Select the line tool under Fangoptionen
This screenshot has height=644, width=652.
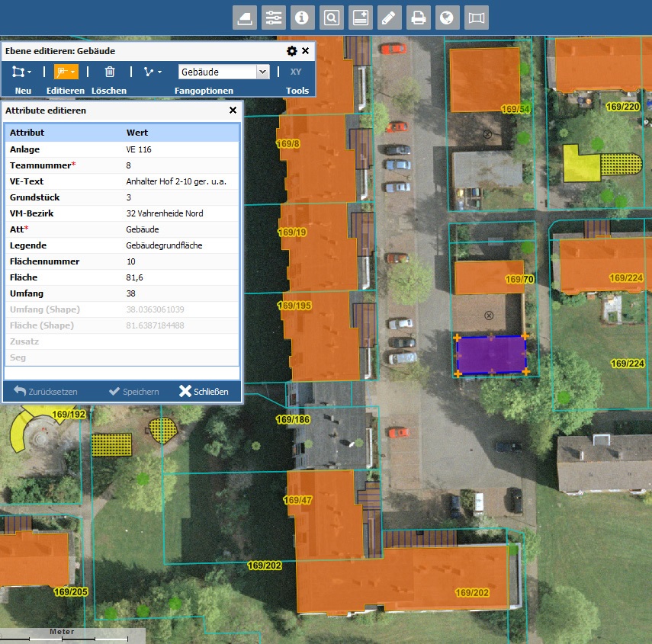tap(149, 71)
